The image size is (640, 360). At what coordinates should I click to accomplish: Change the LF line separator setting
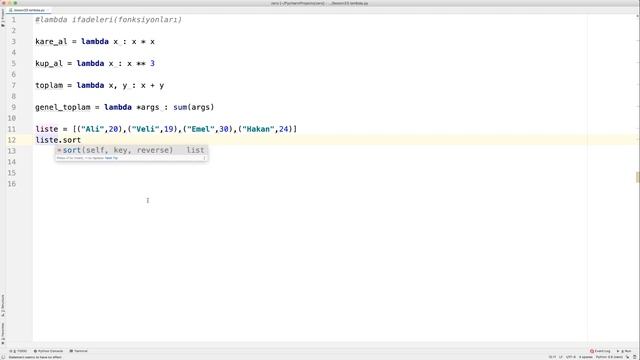coord(561,357)
